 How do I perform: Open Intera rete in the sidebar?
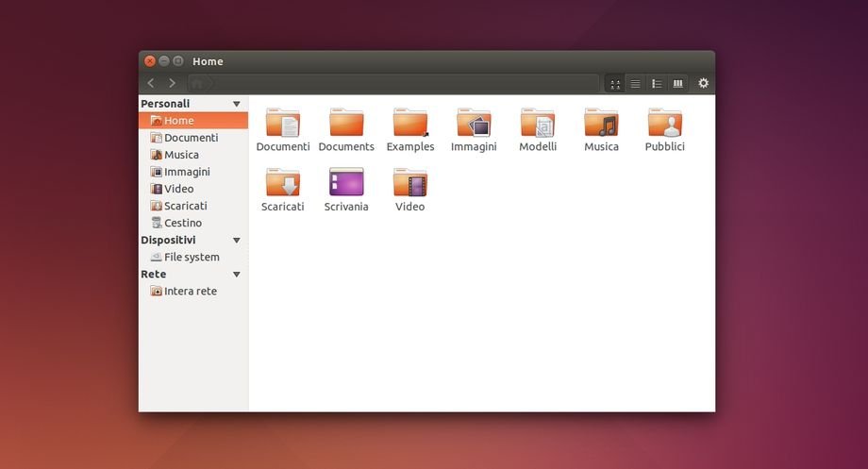[190, 291]
